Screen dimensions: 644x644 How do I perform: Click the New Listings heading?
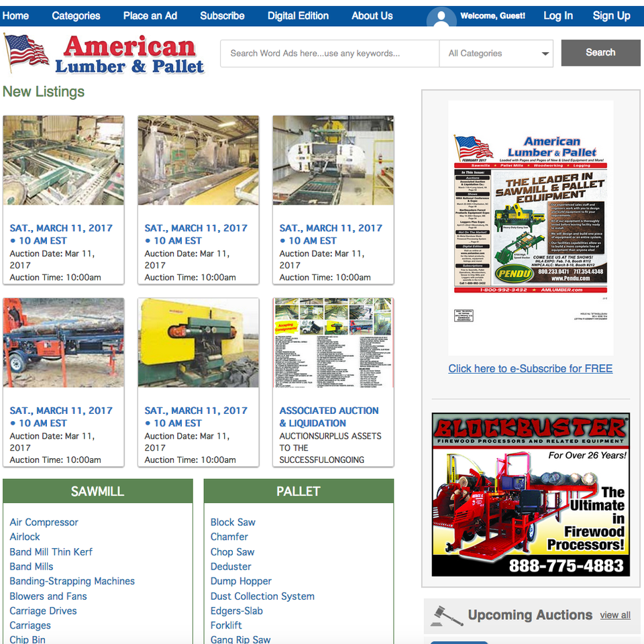coord(44,92)
